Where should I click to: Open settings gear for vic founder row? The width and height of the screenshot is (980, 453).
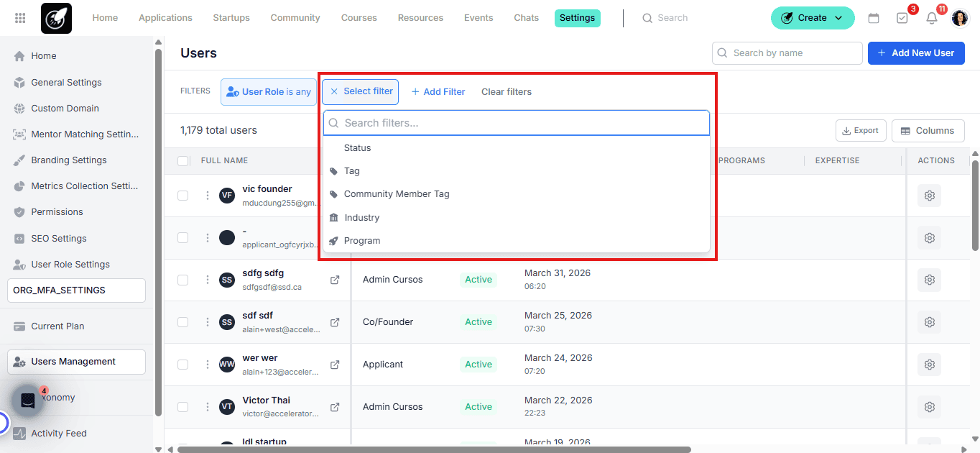coord(929,196)
